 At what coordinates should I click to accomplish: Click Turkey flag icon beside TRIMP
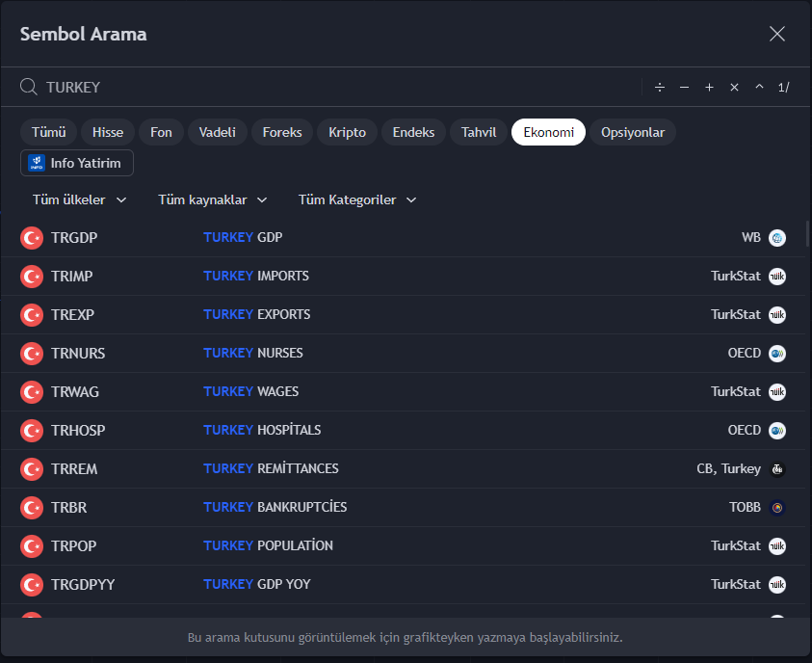pyautogui.click(x=32, y=276)
